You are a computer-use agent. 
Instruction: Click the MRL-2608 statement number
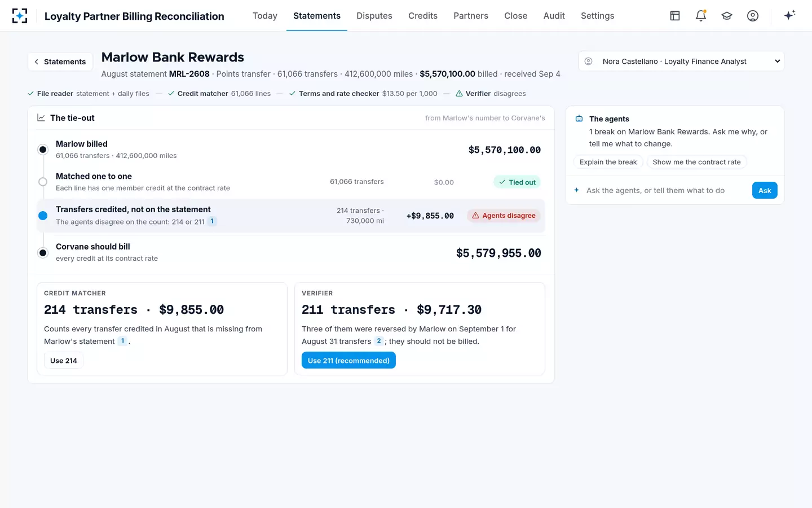point(189,74)
